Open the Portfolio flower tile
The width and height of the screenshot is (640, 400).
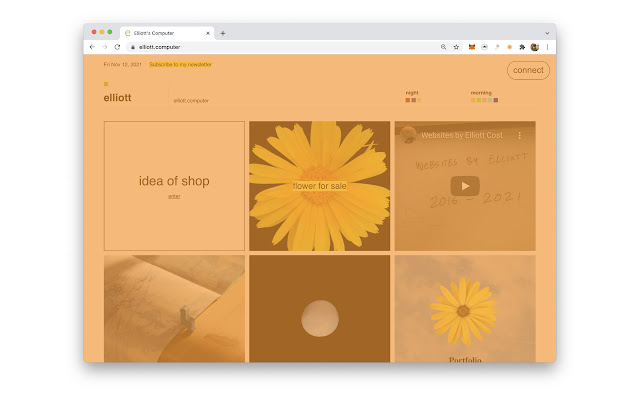click(465, 309)
